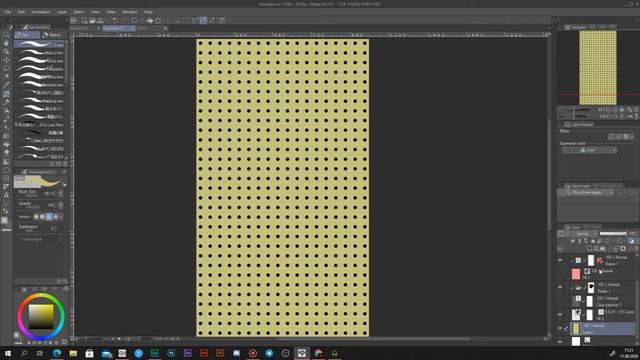This screenshot has width=640, height=360.
Task: Select the Eyedropper tool in toolbox
Action: [x=6, y=85]
